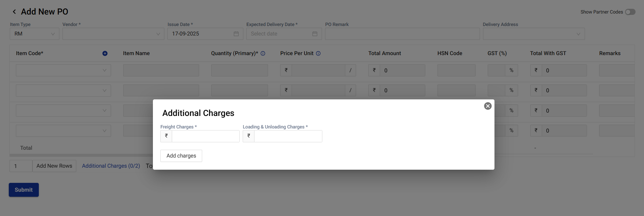Viewport: 644px width, 216px height.
Task: Open the Item Type dropdown showing RM
Action: [34, 34]
